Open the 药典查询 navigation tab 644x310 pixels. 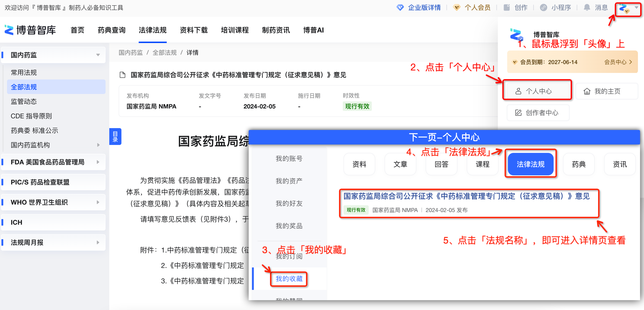pos(111,30)
